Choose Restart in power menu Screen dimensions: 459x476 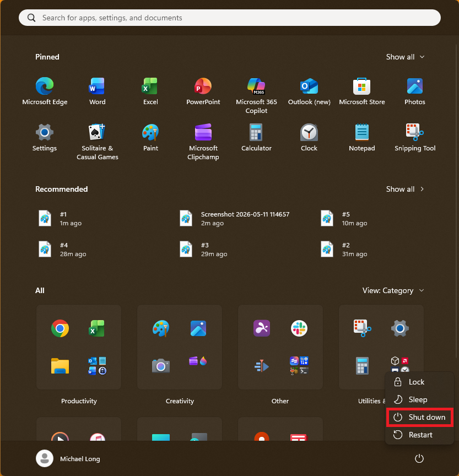(419, 435)
